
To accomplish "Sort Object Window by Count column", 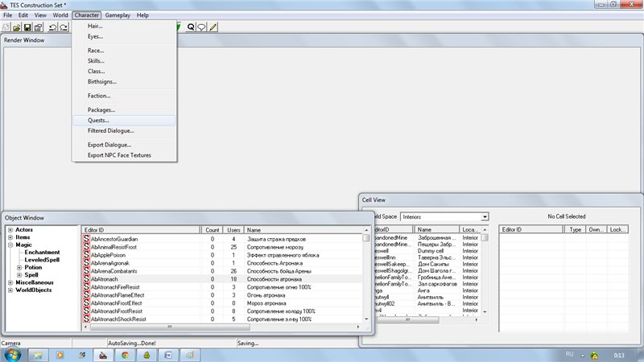I will 212,230.
